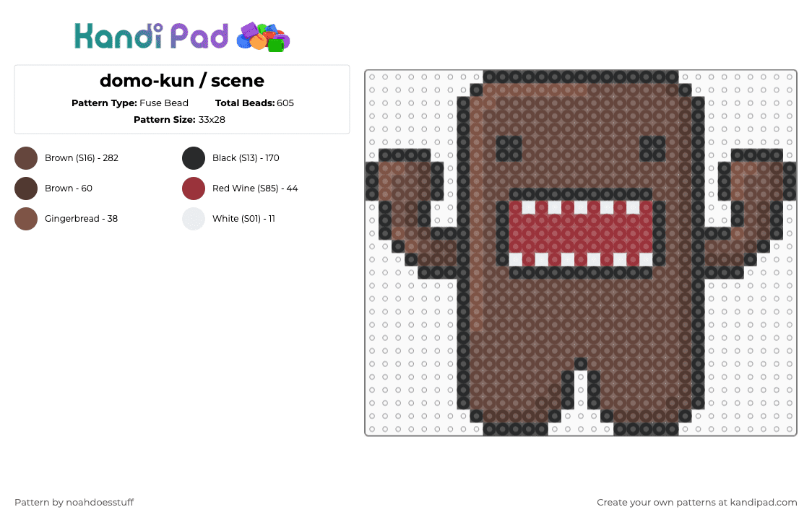Select the White (S01) color swatch

pyautogui.click(x=194, y=219)
